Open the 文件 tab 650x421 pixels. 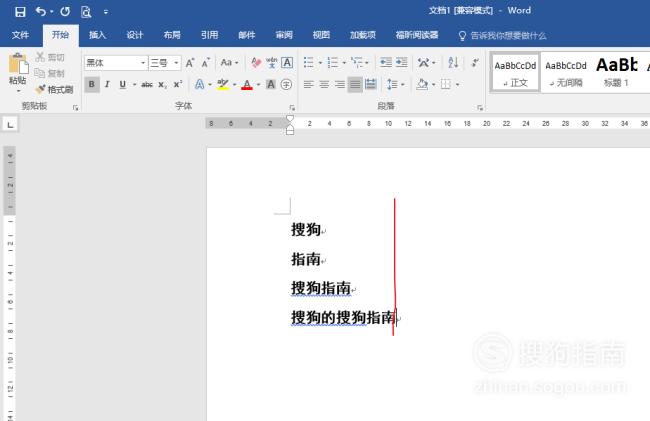coord(20,35)
